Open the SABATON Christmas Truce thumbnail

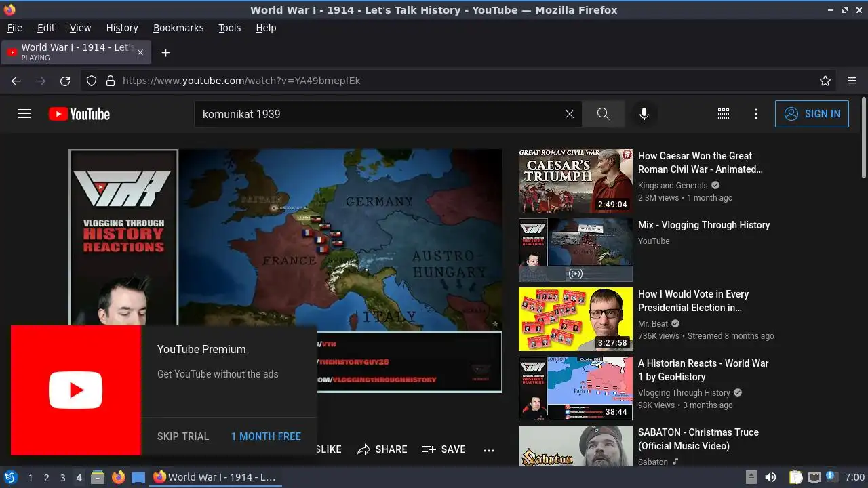[576, 446]
